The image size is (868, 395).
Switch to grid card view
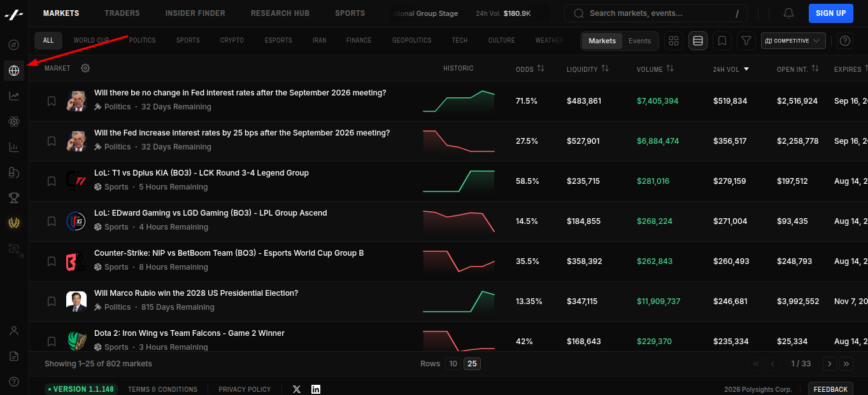(x=674, y=41)
